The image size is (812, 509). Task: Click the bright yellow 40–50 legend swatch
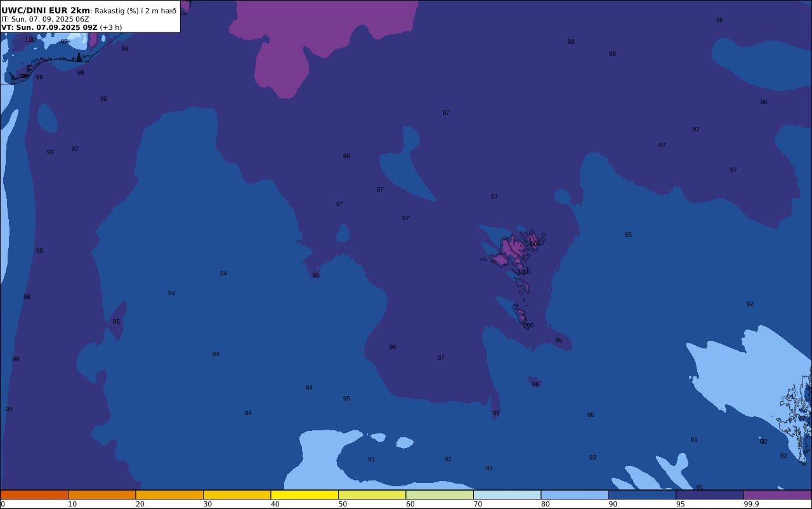(x=304, y=494)
